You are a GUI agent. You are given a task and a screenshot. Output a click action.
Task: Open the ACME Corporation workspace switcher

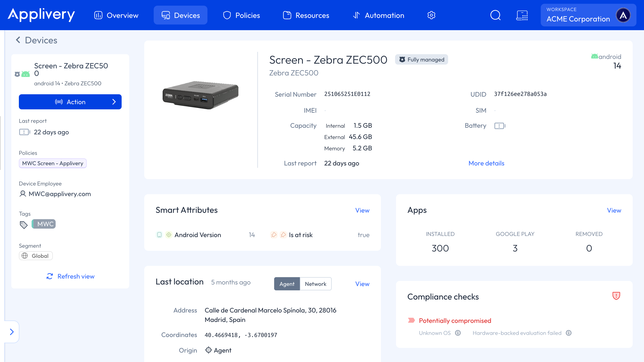click(x=588, y=15)
